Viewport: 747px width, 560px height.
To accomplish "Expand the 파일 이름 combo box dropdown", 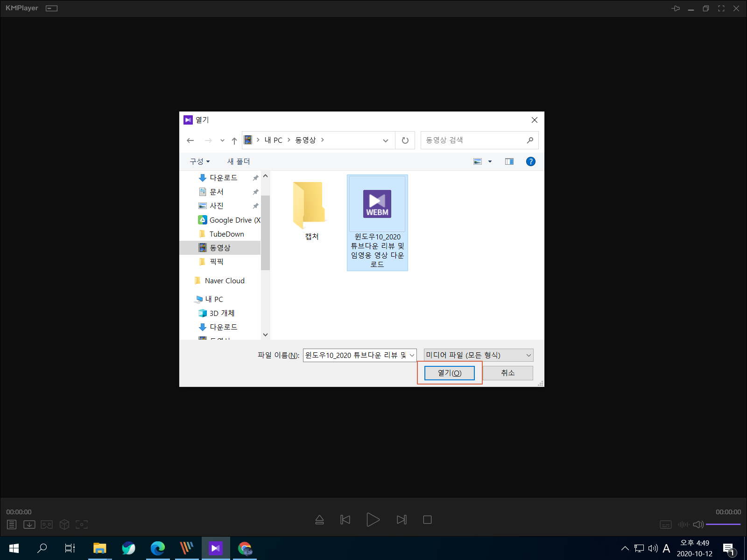I will pyautogui.click(x=412, y=355).
